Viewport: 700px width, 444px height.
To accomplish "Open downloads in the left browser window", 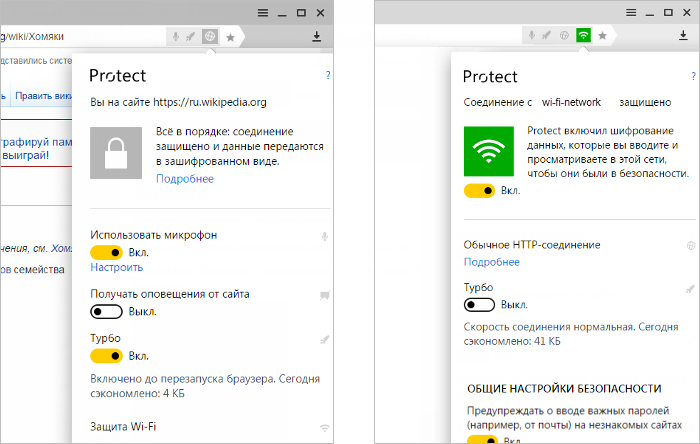I will point(317,36).
